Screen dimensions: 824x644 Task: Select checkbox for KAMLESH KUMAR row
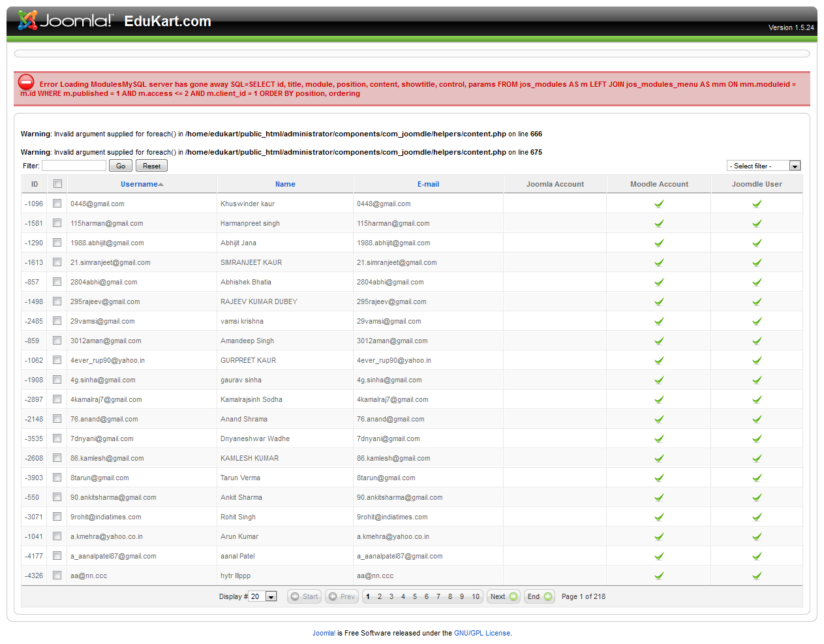click(x=57, y=458)
